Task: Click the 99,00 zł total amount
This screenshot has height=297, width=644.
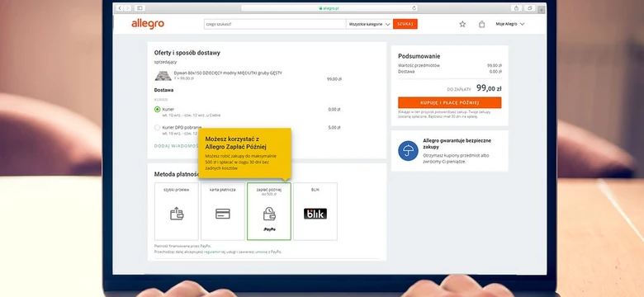Action: click(489, 88)
